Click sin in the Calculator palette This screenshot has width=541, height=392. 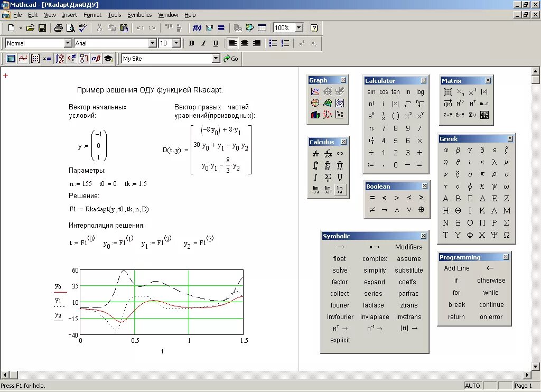point(371,92)
